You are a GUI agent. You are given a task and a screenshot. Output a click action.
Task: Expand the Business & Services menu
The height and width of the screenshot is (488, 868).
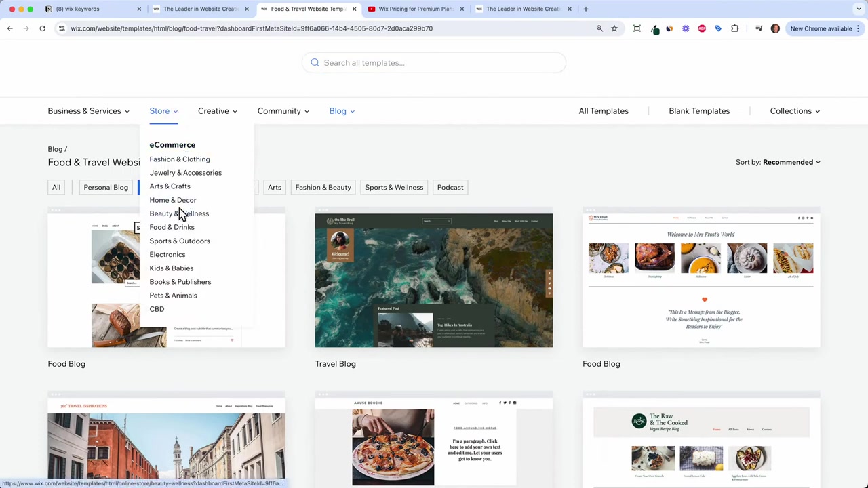(88, 111)
